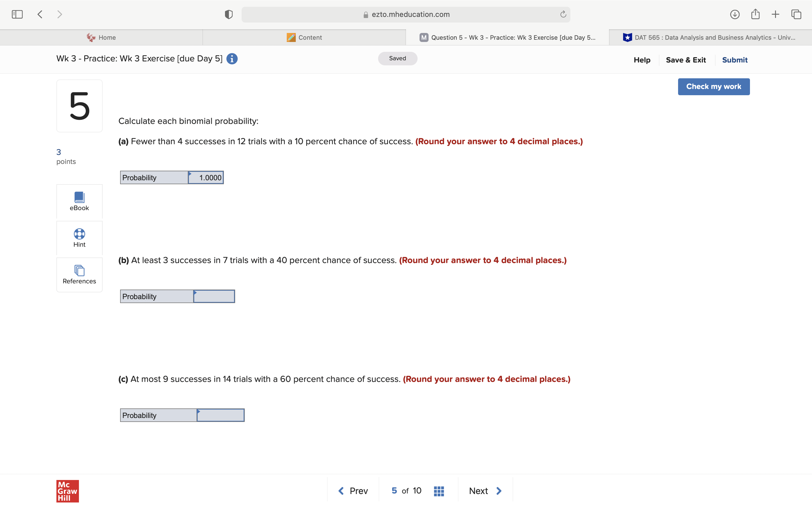
Task: Click the Submit link
Action: (x=734, y=60)
